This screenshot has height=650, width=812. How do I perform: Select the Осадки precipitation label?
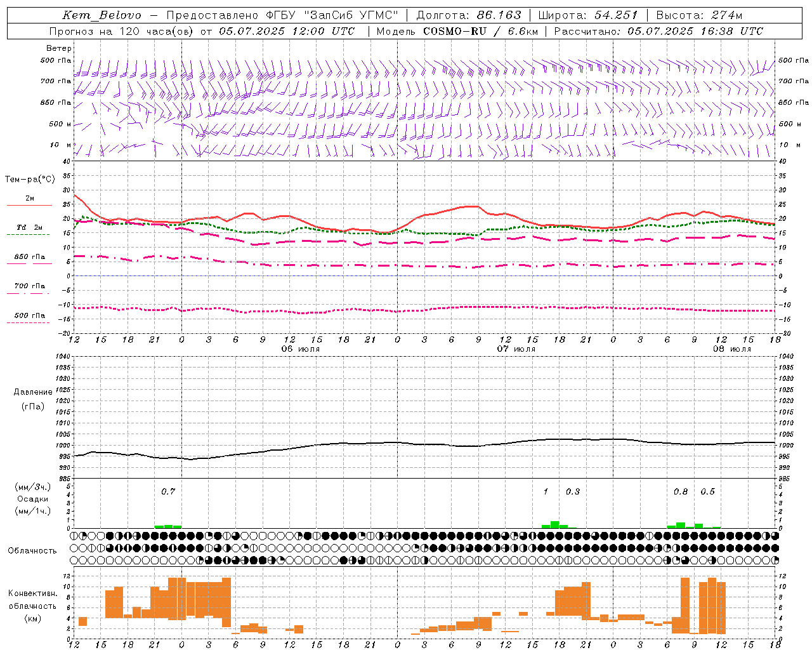pyautogui.click(x=33, y=499)
